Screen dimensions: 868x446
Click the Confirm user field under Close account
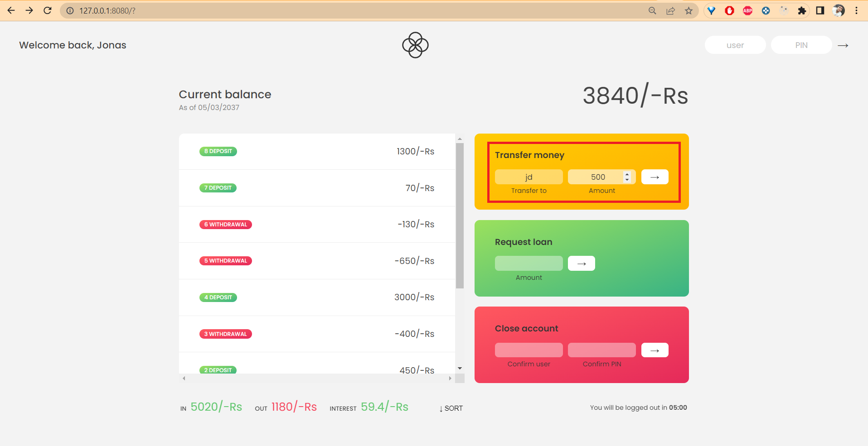529,350
